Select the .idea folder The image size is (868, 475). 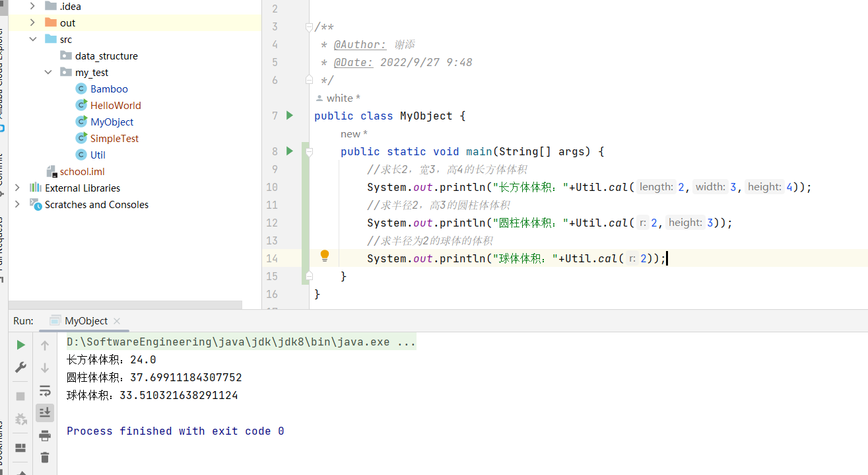[x=71, y=6]
